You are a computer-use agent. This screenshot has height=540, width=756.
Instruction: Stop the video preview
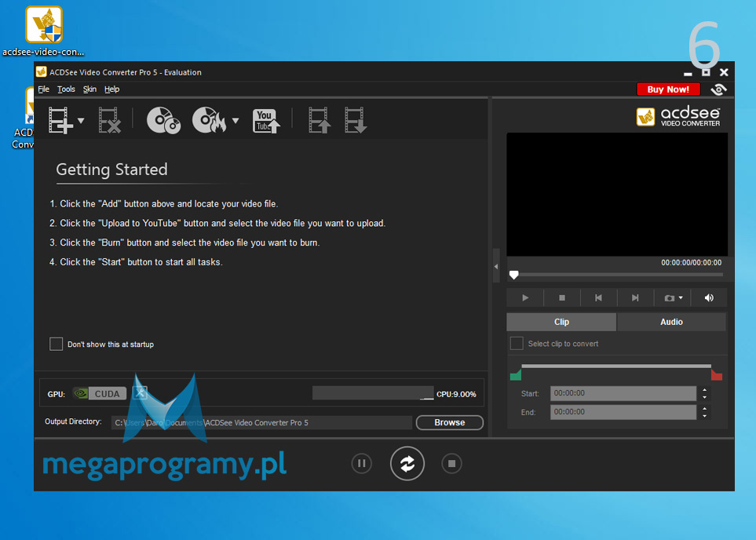561,298
